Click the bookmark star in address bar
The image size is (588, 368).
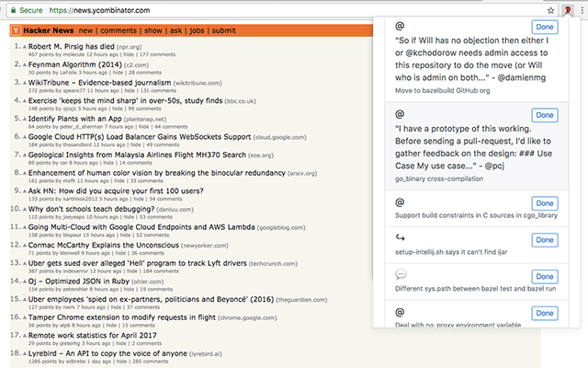click(550, 10)
